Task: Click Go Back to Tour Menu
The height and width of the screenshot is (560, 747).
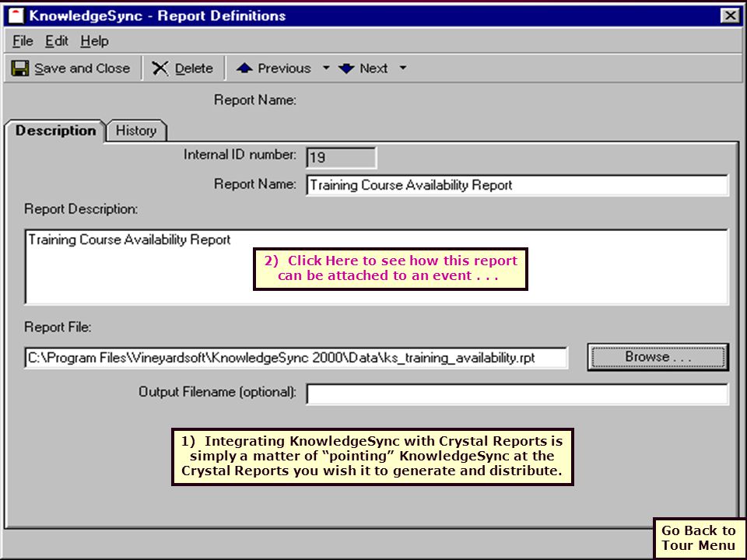Action: pos(699,537)
